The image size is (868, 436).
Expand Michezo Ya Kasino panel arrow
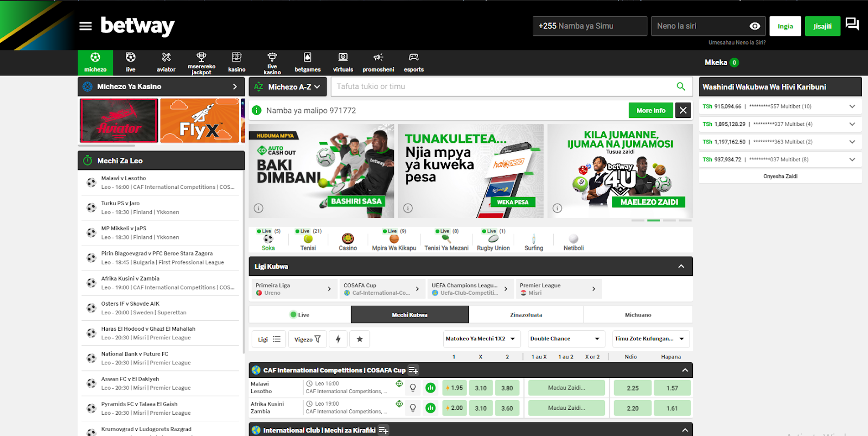(x=235, y=86)
